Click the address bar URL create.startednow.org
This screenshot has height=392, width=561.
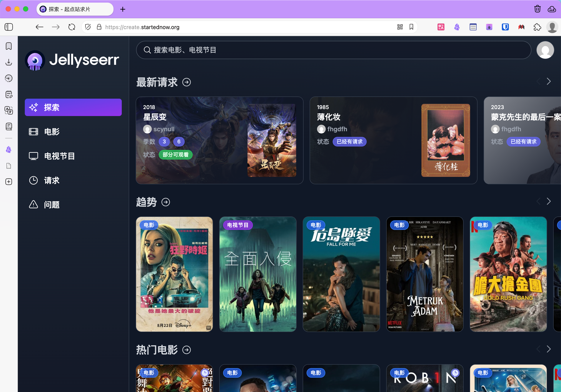point(142,27)
